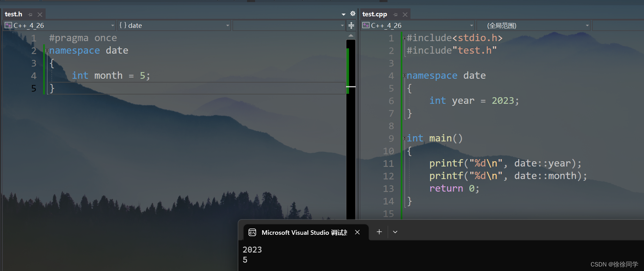Open the empty member dropdown in test.h
The image size is (644, 271).
click(x=289, y=25)
